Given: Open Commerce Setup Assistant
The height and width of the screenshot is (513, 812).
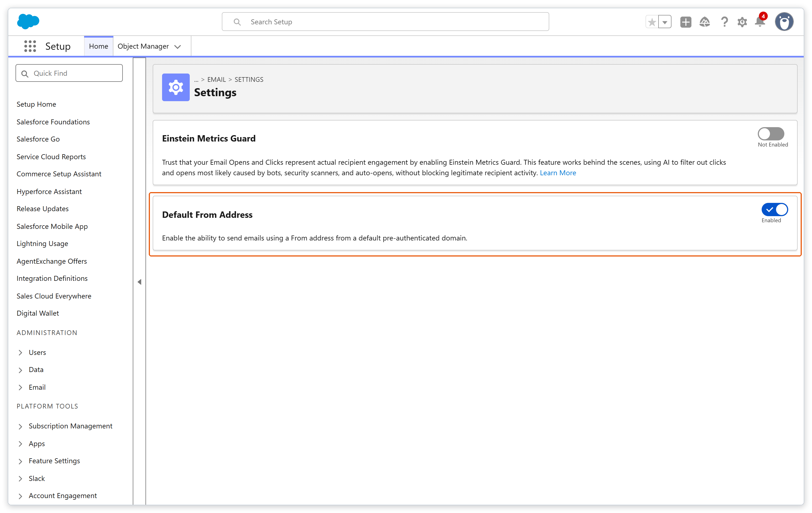Looking at the screenshot, I should pos(59,174).
